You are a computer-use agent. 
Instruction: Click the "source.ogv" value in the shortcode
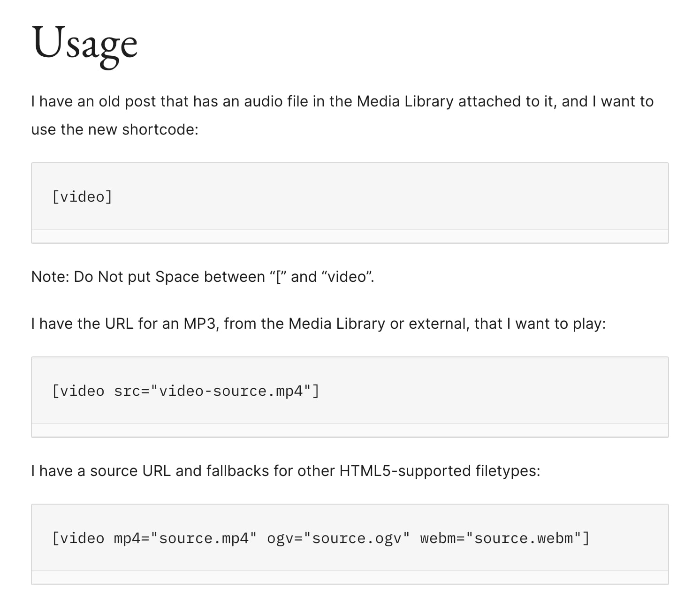point(357,538)
